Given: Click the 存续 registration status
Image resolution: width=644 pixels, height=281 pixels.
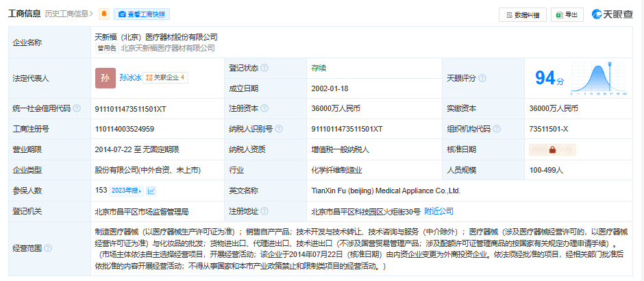Looking at the screenshot, I should [x=319, y=69].
